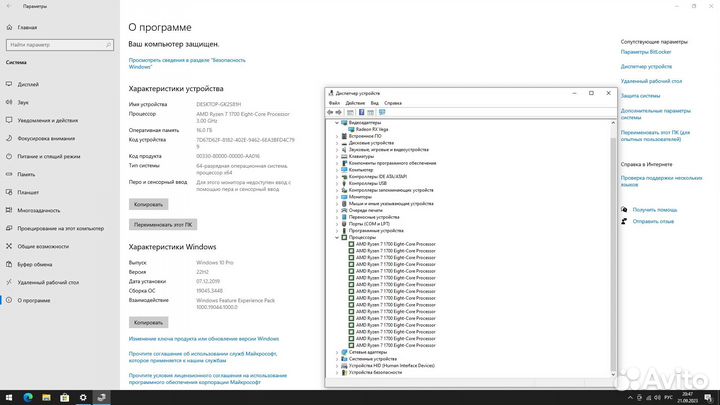Click the Видеоадаптеры category icon

(344, 123)
